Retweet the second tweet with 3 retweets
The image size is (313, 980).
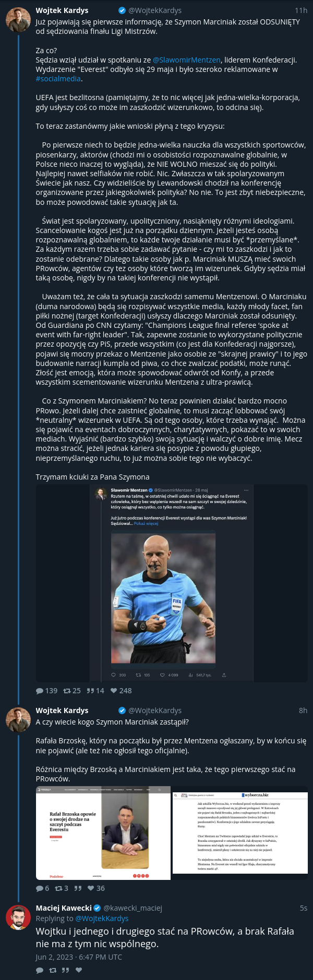click(x=62, y=888)
